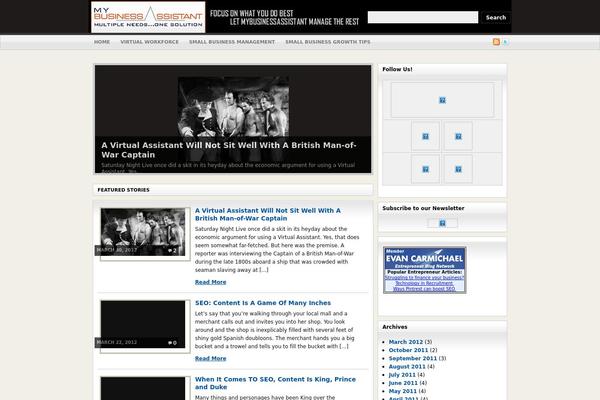Open Small Business Growth Tips menu
This screenshot has height=400, width=600.
click(328, 42)
